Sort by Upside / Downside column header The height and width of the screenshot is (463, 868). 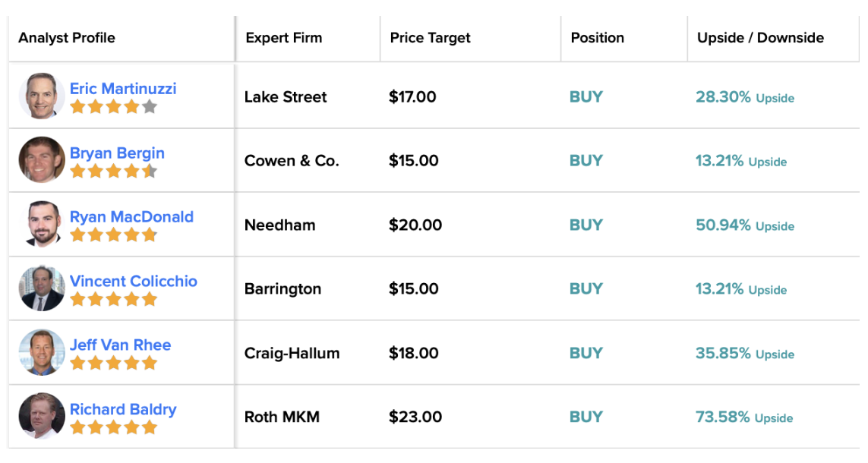pyautogui.click(x=760, y=38)
